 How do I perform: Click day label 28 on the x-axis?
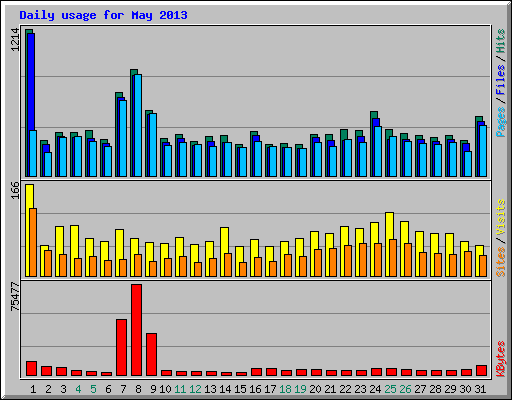435,389
